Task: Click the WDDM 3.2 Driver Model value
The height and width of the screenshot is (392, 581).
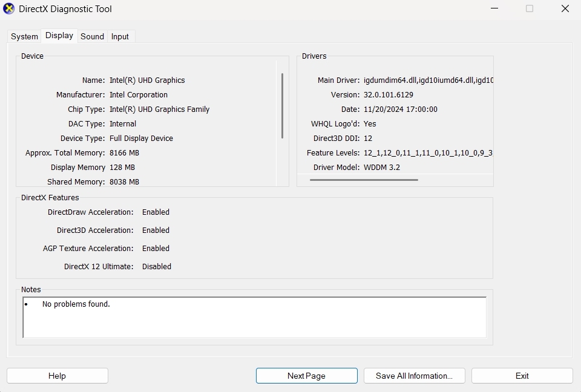Action: (382, 167)
